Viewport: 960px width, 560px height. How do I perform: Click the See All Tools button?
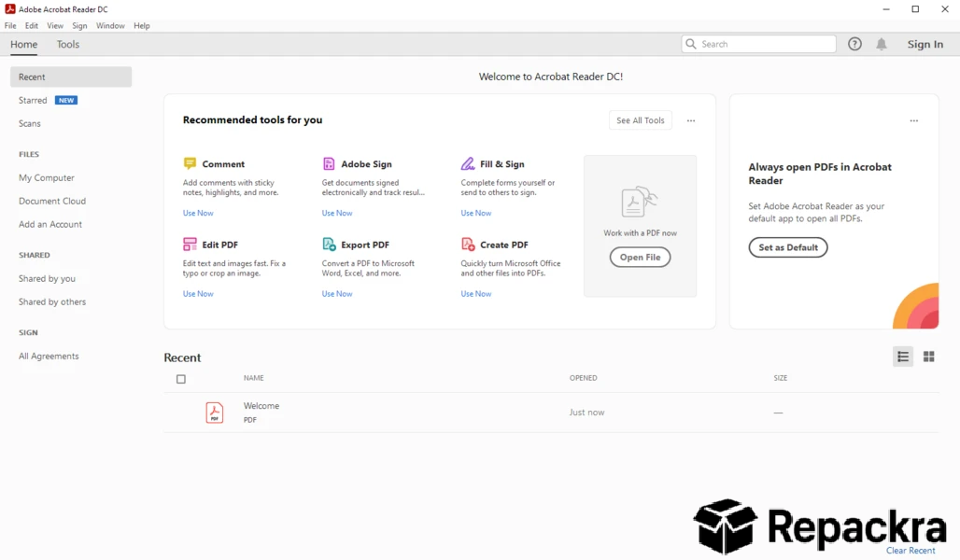tap(641, 120)
